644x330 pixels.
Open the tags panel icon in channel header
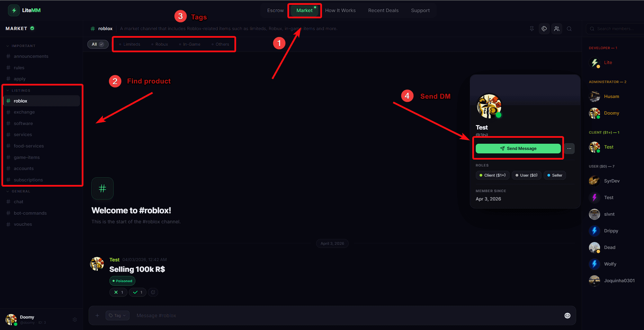tap(544, 29)
